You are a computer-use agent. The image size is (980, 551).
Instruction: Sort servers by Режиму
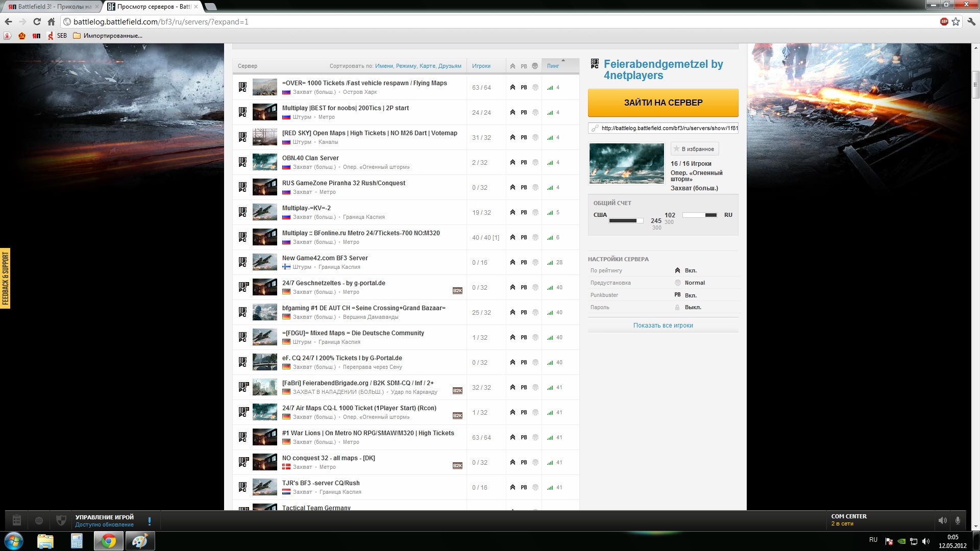point(406,66)
